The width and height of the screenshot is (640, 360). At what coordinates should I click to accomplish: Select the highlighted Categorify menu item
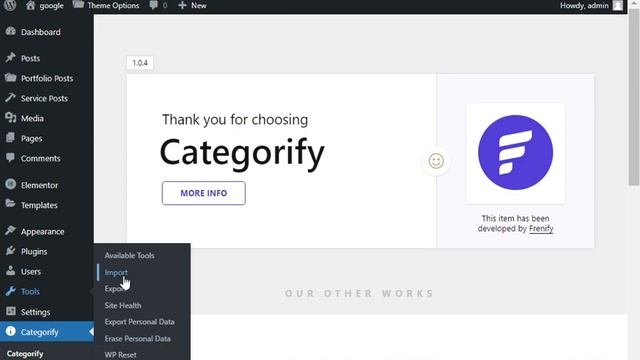pos(47,332)
